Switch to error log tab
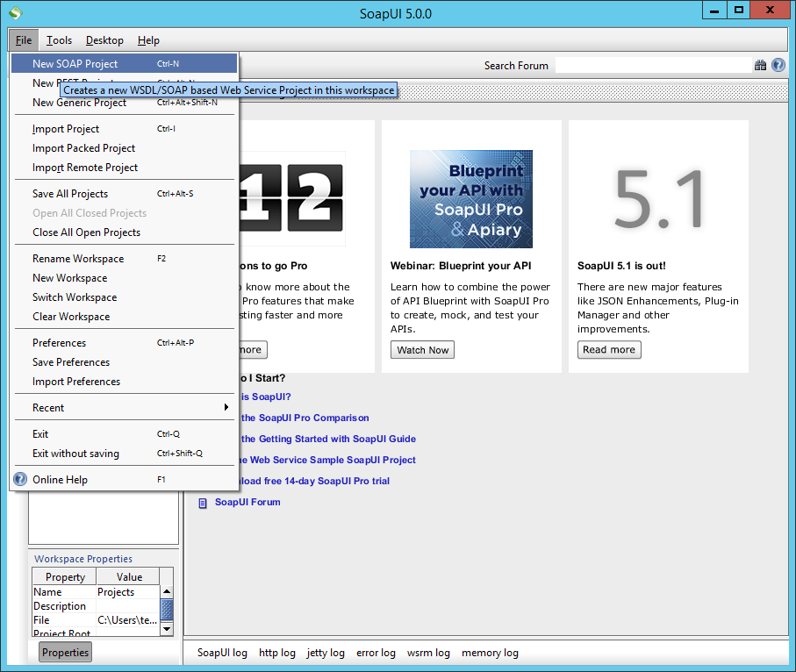 click(x=376, y=654)
